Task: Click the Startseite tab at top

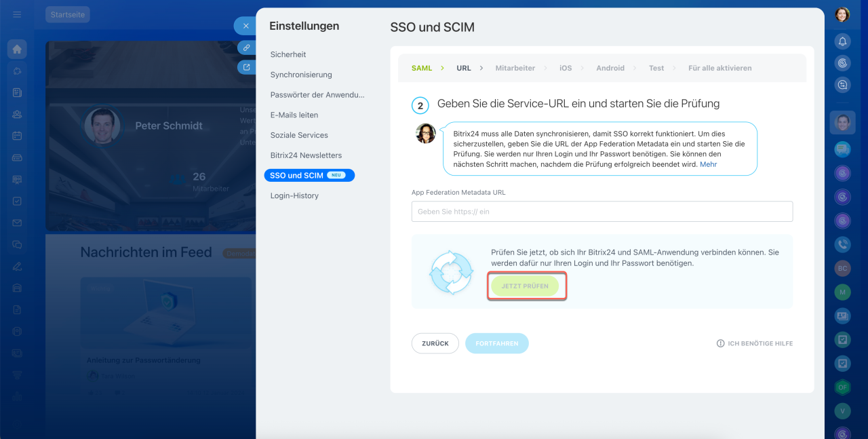Action: (67, 14)
